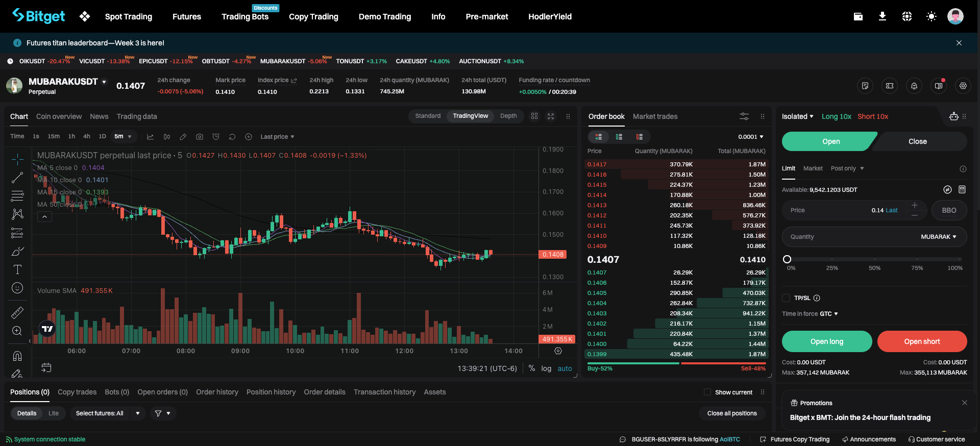Show sell orders only in order book

click(x=640, y=137)
